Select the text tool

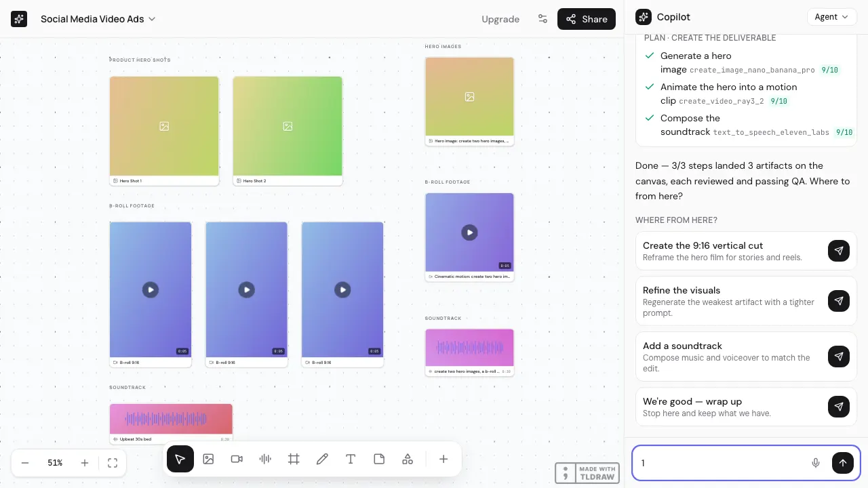pos(351,459)
